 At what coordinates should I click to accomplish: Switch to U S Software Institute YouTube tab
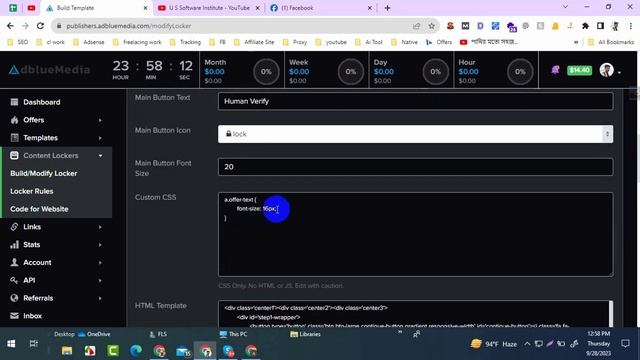coord(209,8)
